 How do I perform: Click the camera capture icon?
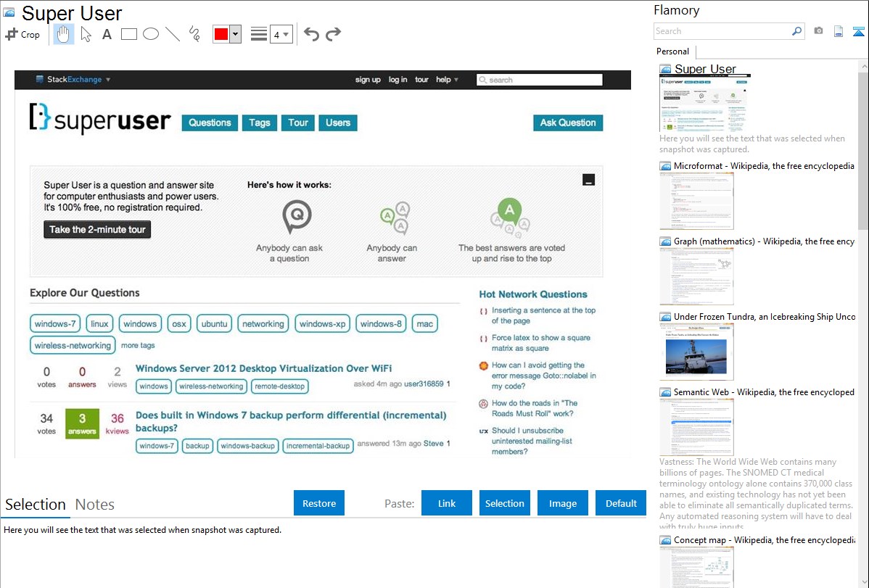coord(818,31)
